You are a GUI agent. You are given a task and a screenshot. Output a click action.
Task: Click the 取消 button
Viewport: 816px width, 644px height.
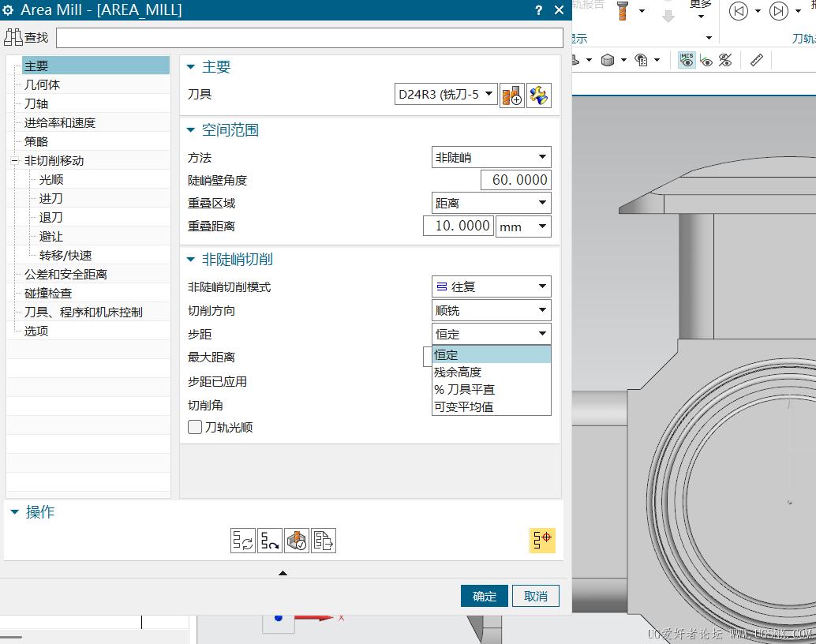pos(535,596)
